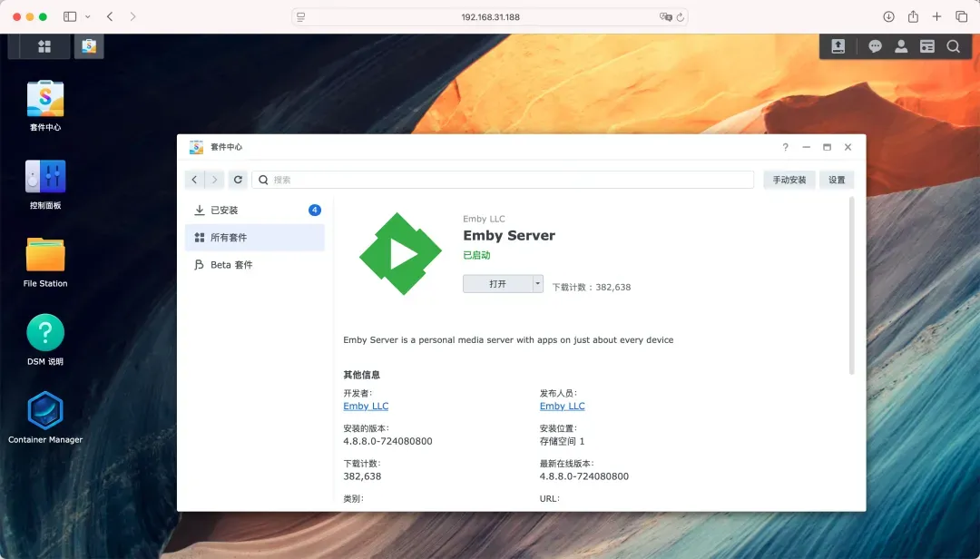
Task: Expand the 打开 button dropdown arrow
Action: coord(537,284)
